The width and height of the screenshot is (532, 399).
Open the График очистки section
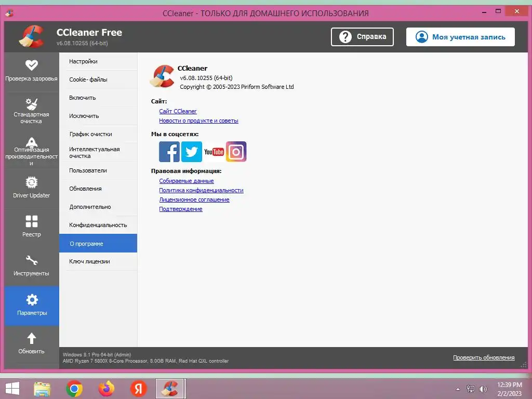click(x=98, y=134)
